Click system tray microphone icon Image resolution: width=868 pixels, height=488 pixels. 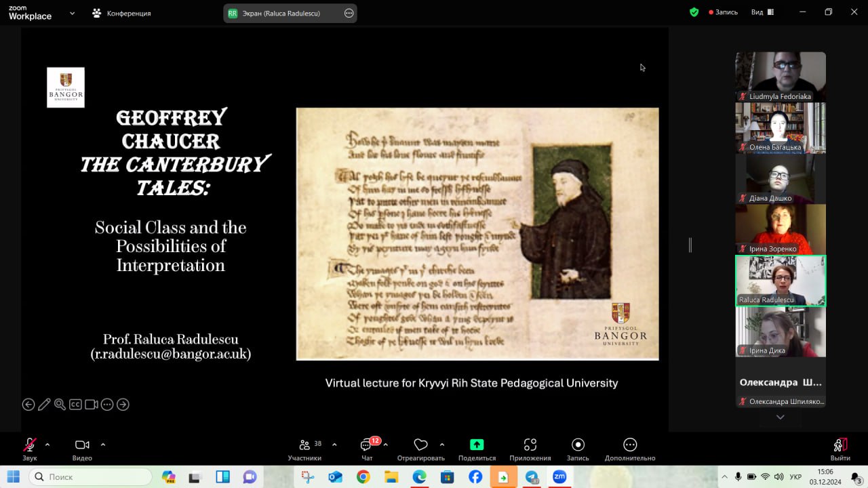[x=738, y=476]
